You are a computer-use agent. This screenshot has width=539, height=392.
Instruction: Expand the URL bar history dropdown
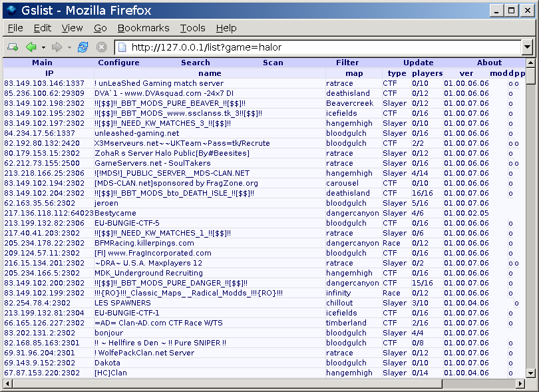(x=527, y=47)
